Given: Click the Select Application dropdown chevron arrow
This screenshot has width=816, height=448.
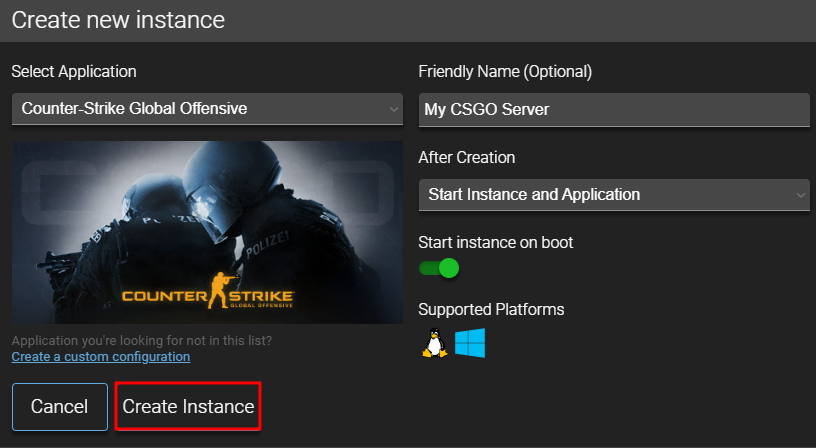Looking at the screenshot, I should point(393,109).
